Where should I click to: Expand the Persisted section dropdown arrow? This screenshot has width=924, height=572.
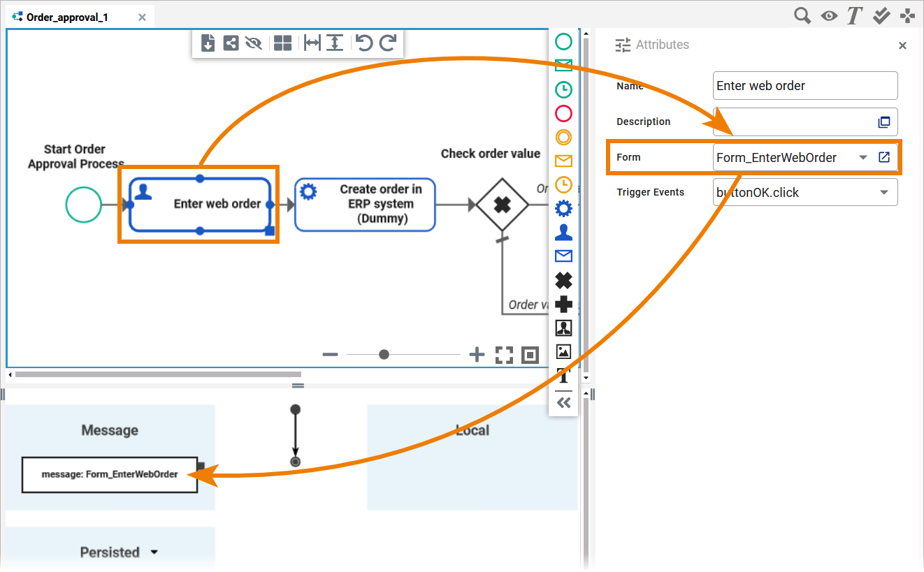coord(154,552)
